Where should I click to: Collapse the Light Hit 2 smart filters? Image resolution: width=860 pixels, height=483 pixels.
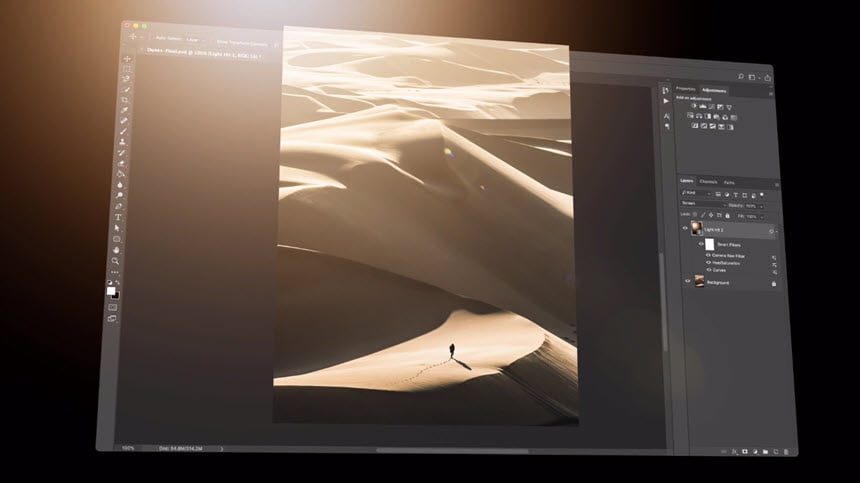[x=777, y=231]
